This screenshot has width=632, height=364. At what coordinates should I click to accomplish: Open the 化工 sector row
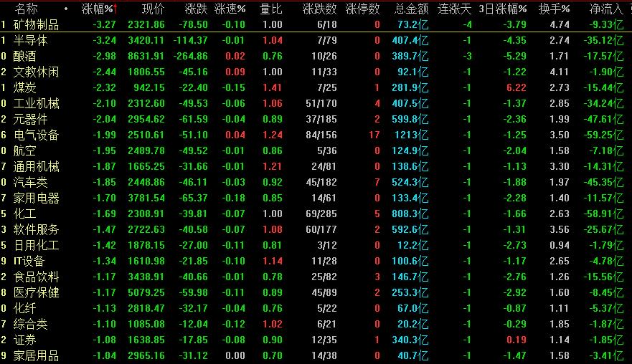(316, 214)
